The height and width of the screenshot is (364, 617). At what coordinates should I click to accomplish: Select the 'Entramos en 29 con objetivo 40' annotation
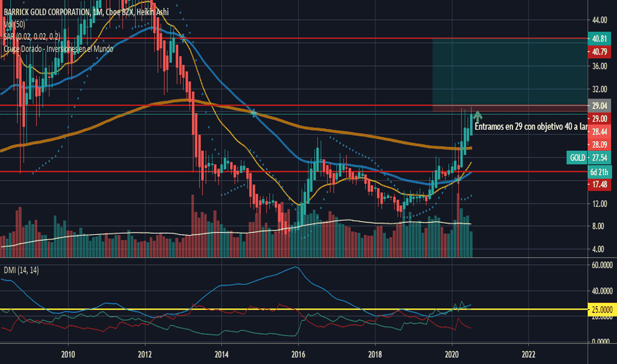pyautogui.click(x=531, y=126)
